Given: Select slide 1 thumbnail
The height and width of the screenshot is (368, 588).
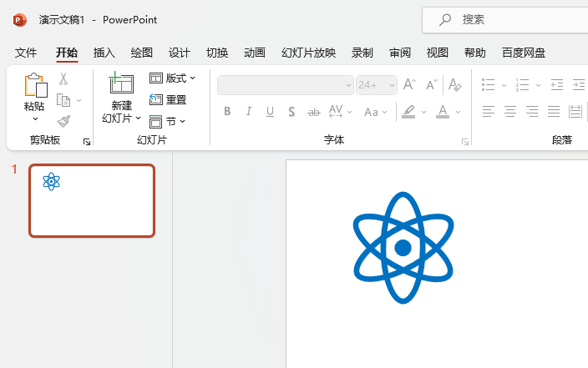Looking at the screenshot, I should [x=92, y=200].
